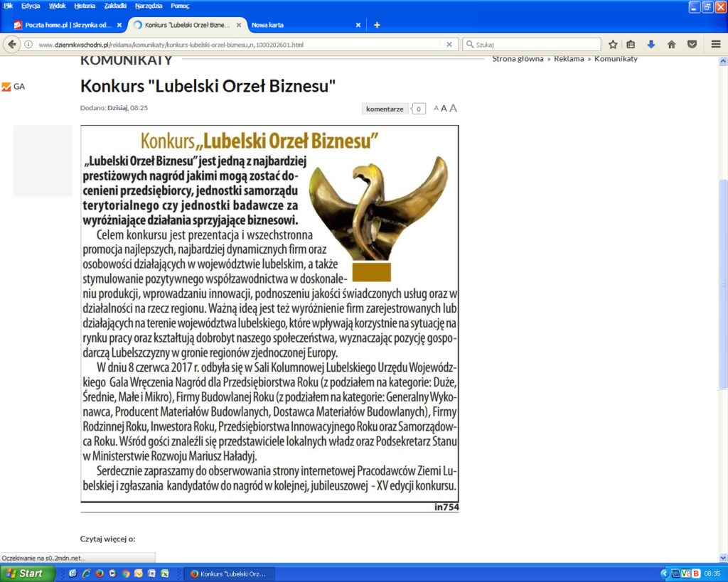This screenshot has width=728, height=582.
Task: Open the Windows Start menu
Action: 28,573
